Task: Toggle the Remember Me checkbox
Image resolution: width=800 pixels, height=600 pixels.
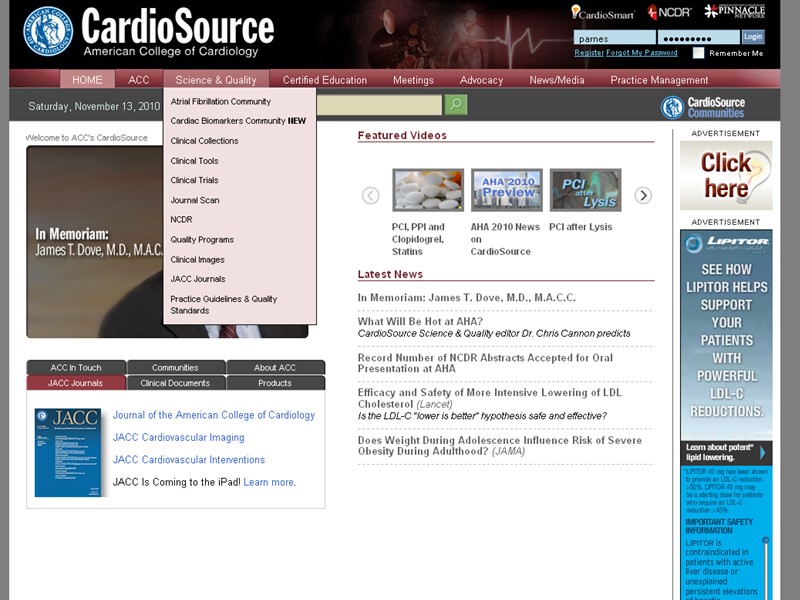Action: pos(698,53)
